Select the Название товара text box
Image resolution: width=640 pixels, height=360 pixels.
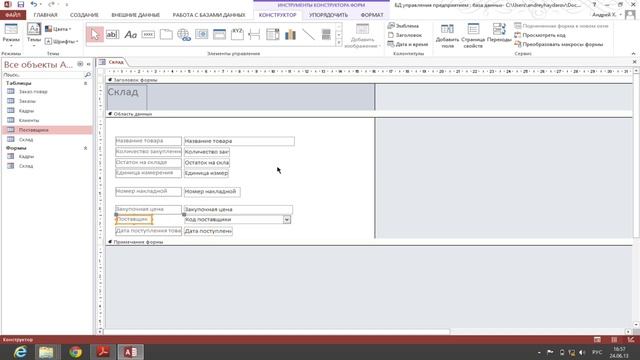coord(239,141)
